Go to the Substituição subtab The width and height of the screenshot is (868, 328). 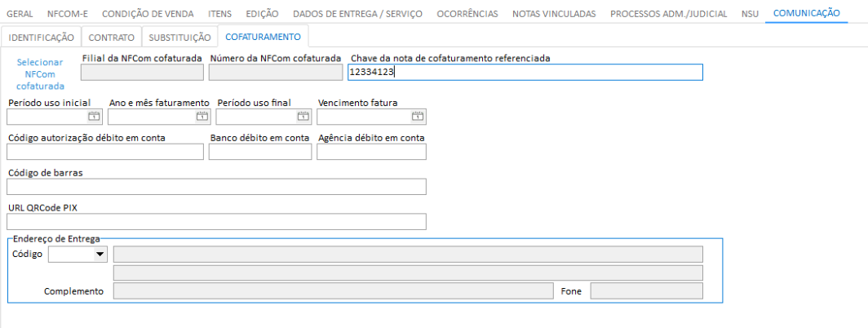tap(179, 38)
